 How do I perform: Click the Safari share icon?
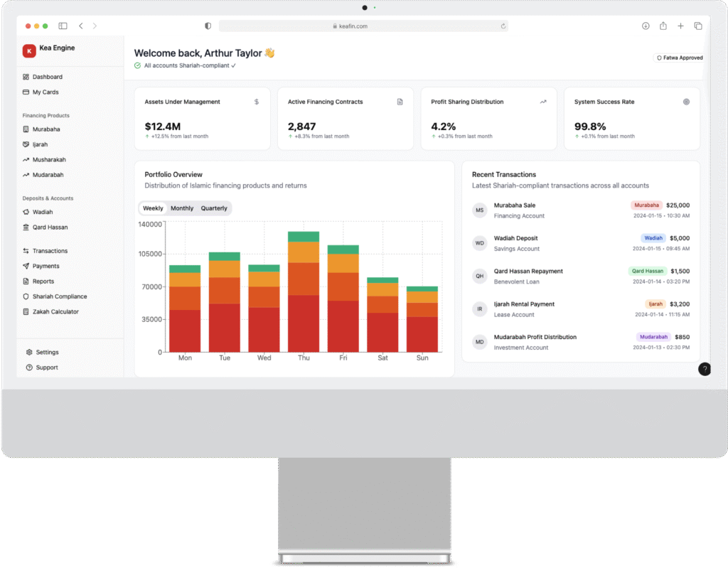pos(663,26)
